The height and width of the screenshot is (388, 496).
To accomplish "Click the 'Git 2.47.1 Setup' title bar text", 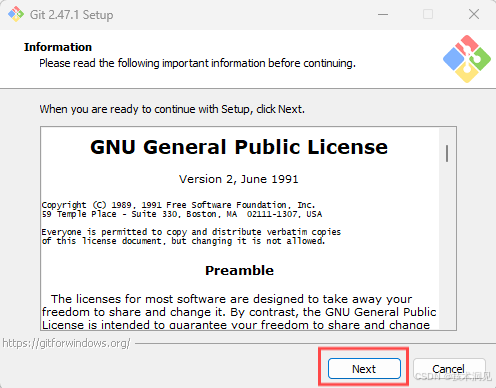I will point(71,15).
